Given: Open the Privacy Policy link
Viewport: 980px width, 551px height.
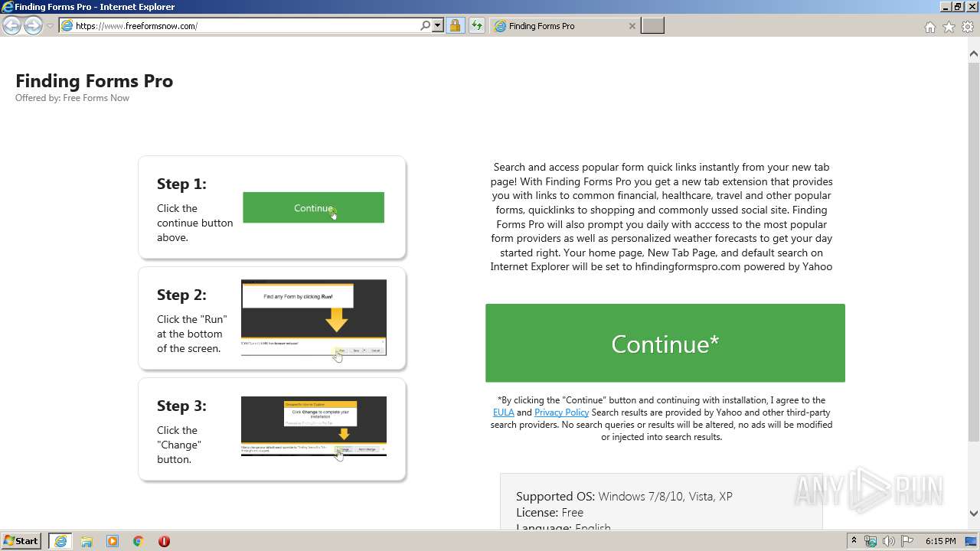Looking at the screenshot, I should (561, 412).
